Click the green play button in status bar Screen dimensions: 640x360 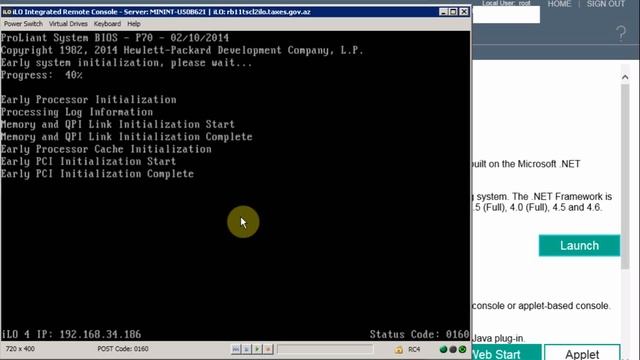[257, 349]
